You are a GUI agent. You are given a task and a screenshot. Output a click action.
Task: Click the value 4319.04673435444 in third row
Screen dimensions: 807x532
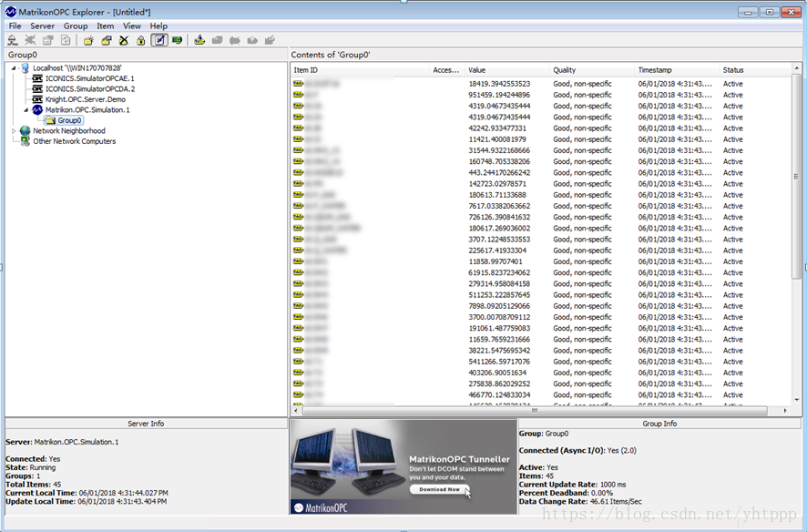click(x=499, y=106)
